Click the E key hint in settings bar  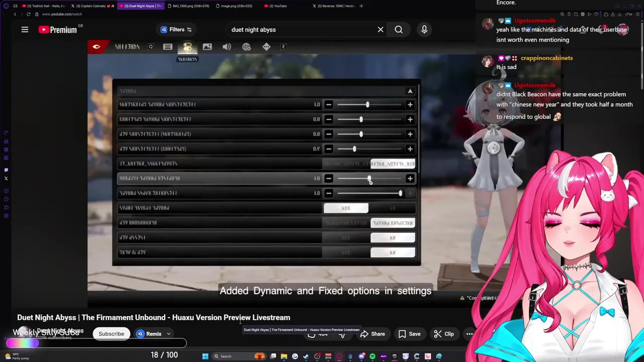[x=284, y=47]
